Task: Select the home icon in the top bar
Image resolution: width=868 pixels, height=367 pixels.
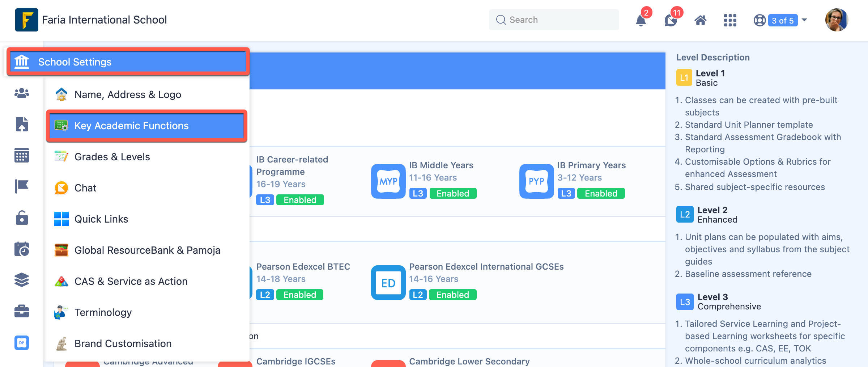Action: (x=700, y=20)
